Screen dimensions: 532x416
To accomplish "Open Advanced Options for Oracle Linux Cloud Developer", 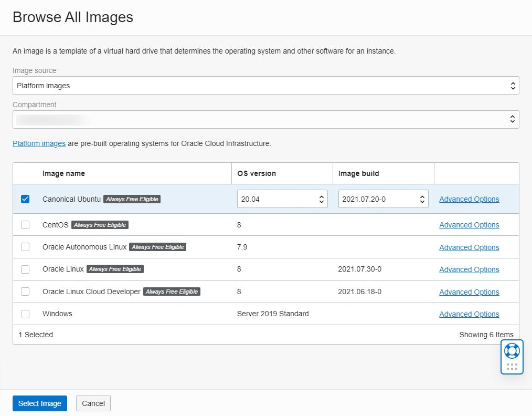I will click(469, 292).
